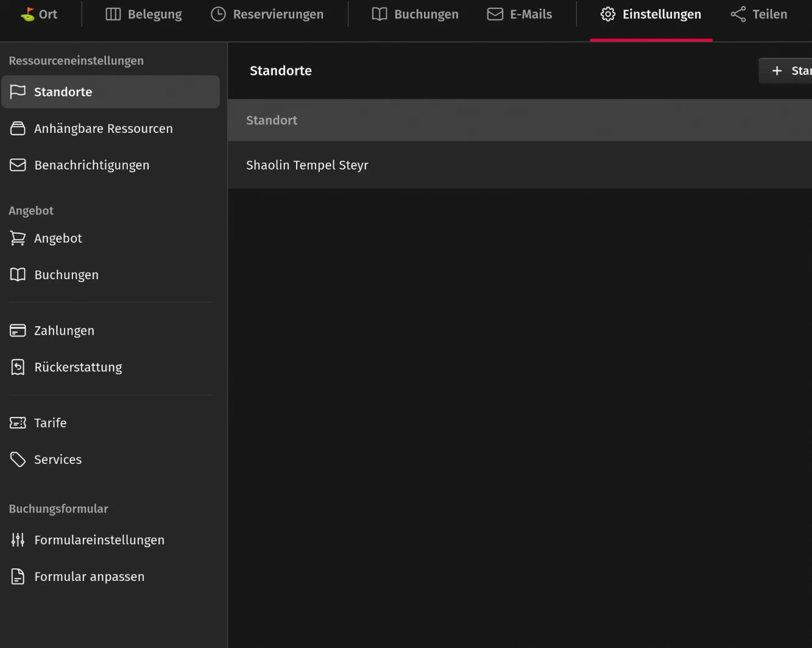The height and width of the screenshot is (648, 812).
Task: Click the Benachrichtigungen envelope icon in sidebar
Action: pyautogui.click(x=18, y=165)
